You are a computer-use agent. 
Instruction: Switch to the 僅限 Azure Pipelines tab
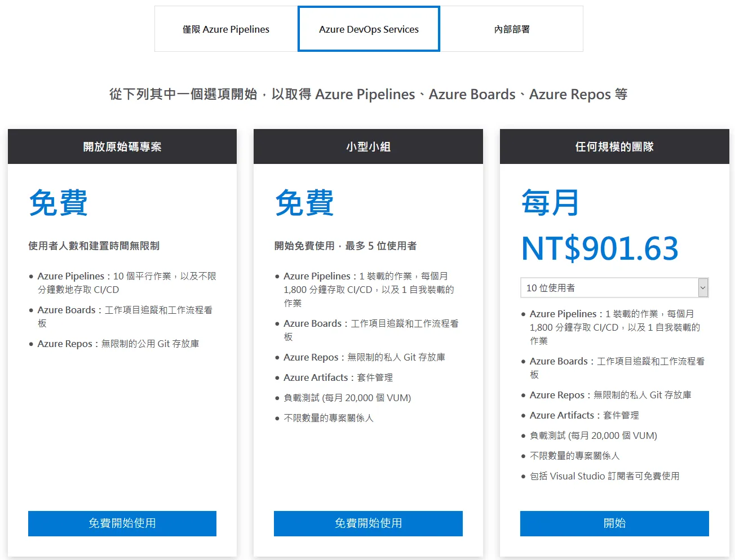pos(226,29)
